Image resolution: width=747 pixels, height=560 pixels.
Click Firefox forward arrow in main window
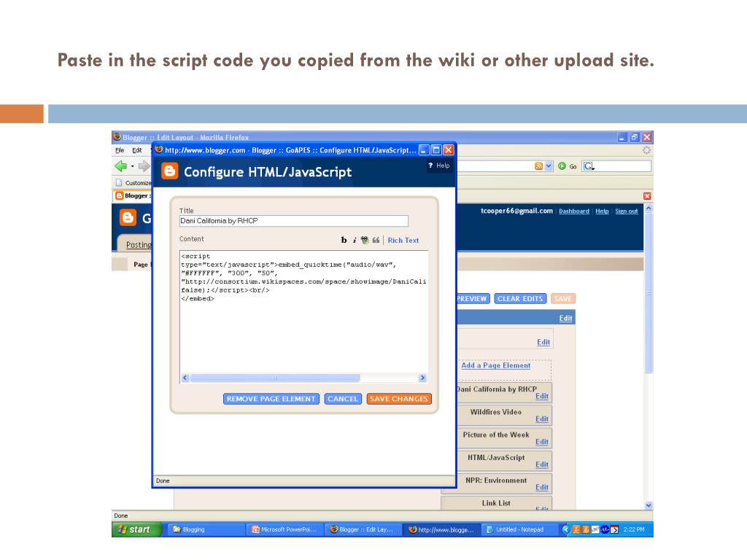click(144, 166)
